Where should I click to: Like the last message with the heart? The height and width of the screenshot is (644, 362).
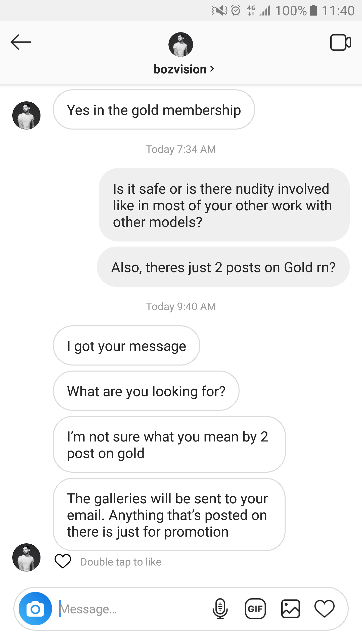(x=63, y=561)
